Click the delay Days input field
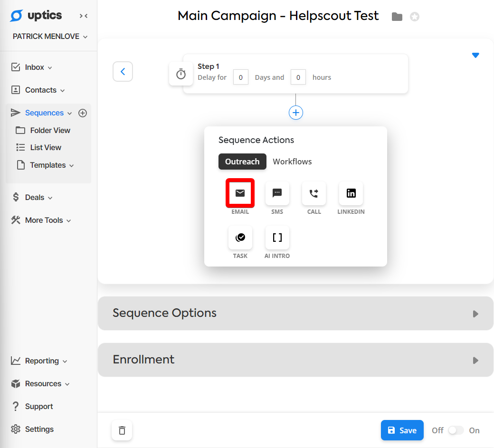This screenshot has width=494, height=448. (241, 77)
